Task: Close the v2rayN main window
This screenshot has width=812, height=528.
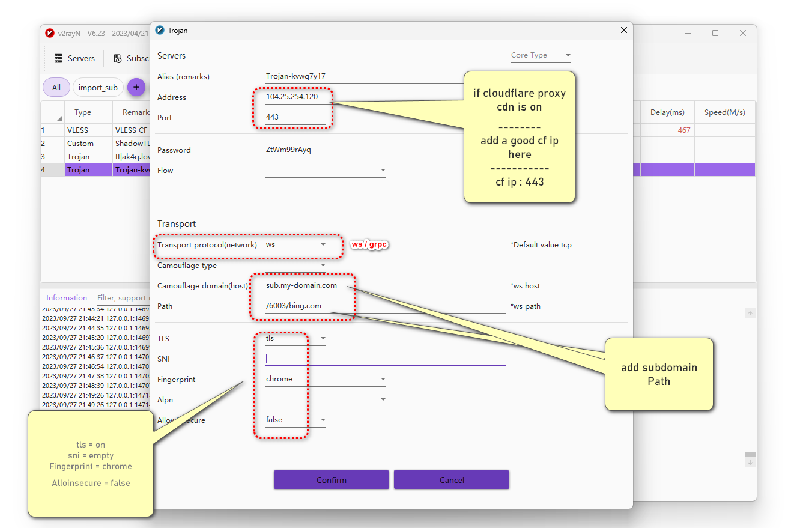Action: coord(743,33)
